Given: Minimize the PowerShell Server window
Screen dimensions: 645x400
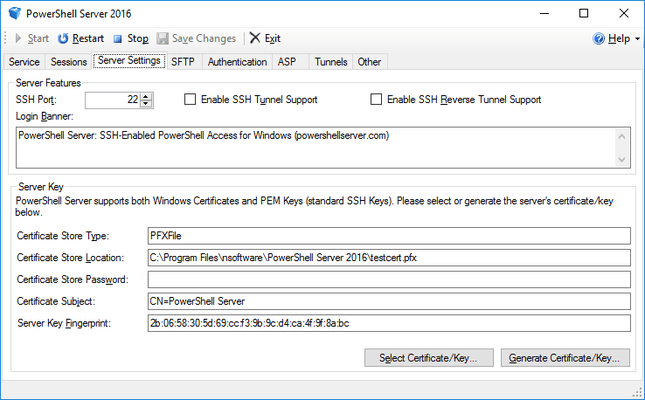Looking at the screenshot, I should (545, 14).
